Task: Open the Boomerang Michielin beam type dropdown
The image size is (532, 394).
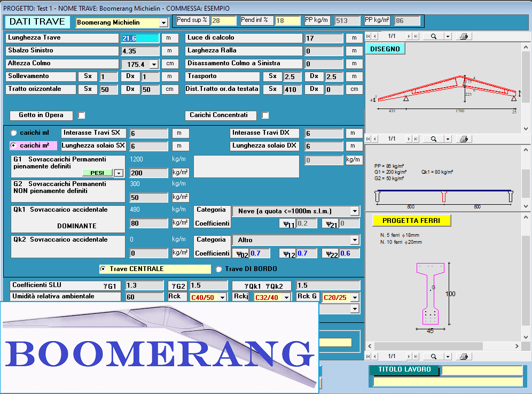Action: pyautogui.click(x=163, y=23)
